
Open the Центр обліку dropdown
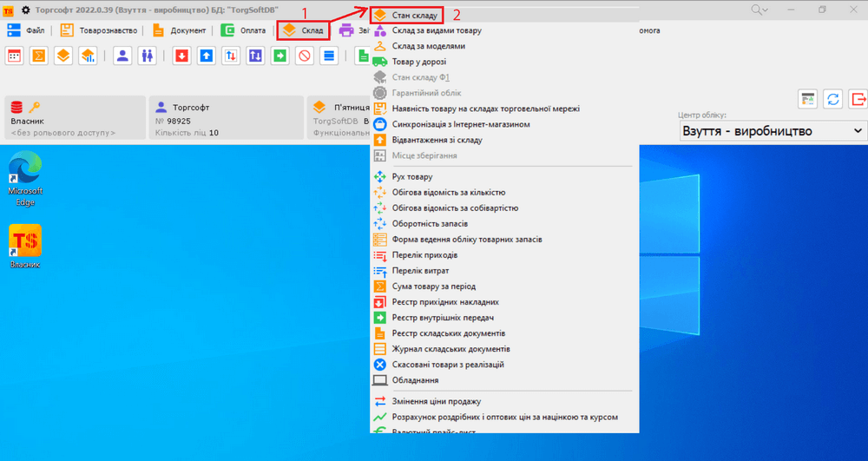[773, 131]
